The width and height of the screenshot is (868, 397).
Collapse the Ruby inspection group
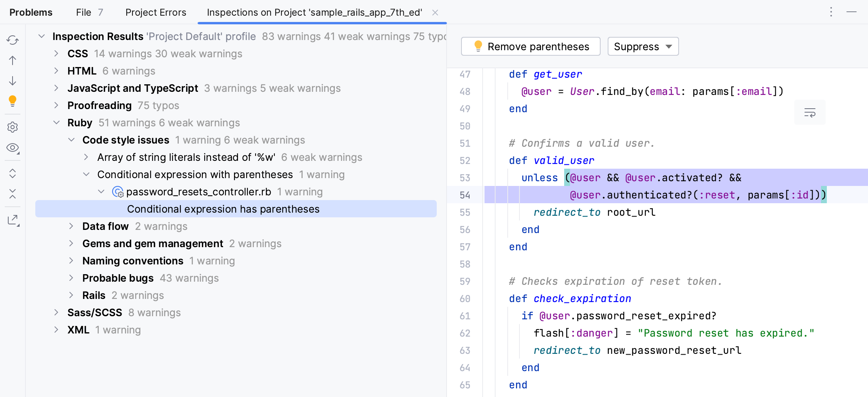point(56,123)
